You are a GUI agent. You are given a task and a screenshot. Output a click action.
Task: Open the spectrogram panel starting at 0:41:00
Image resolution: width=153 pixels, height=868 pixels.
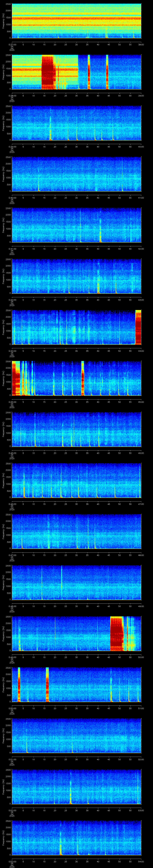76,225
